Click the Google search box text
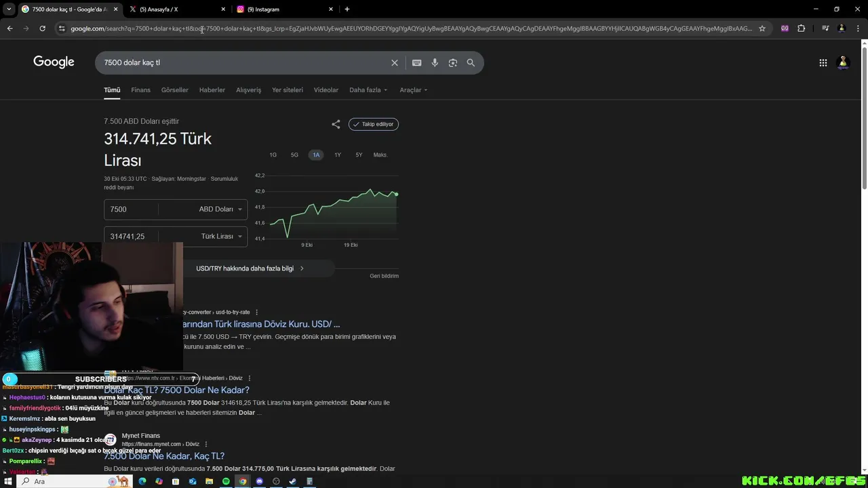Image resolution: width=868 pixels, height=488 pixels. [x=132, y=62]
